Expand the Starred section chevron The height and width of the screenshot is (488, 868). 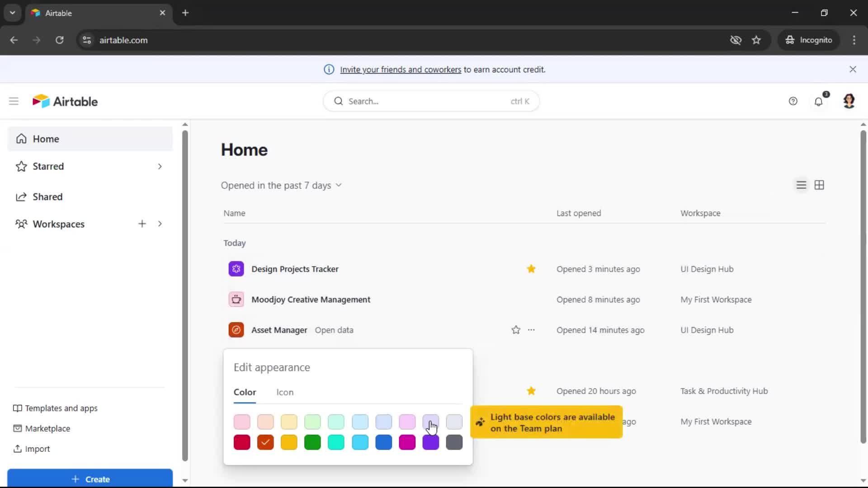point(160,166)
